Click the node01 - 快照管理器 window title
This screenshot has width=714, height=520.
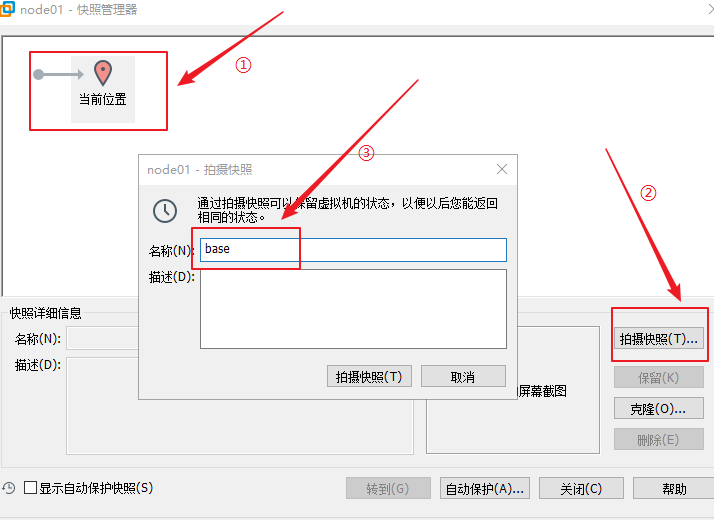click(79, 9)
